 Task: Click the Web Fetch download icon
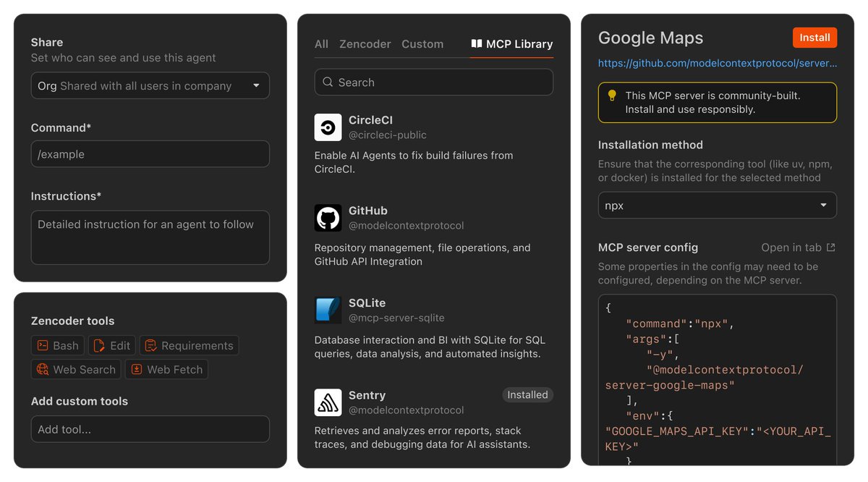pos(137,369)
